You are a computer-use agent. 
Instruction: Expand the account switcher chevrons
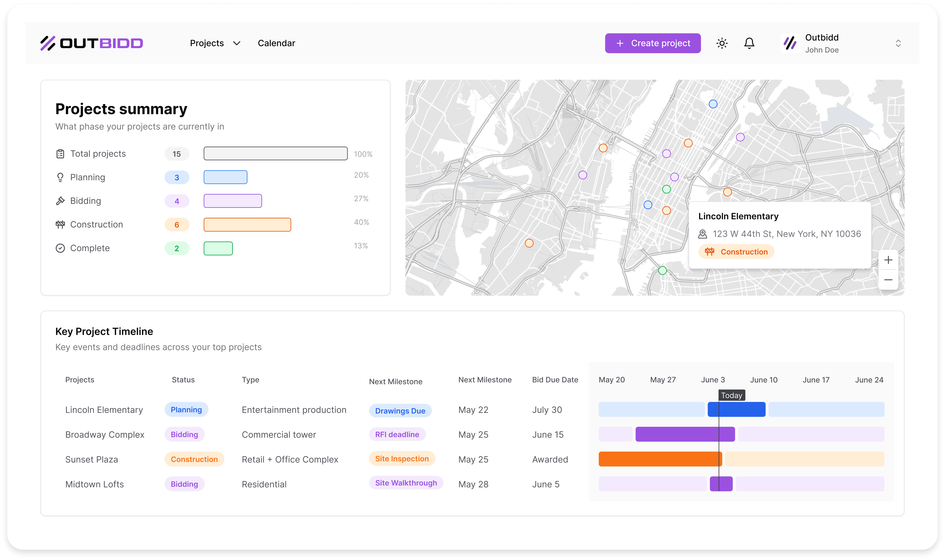coord(898,43)
